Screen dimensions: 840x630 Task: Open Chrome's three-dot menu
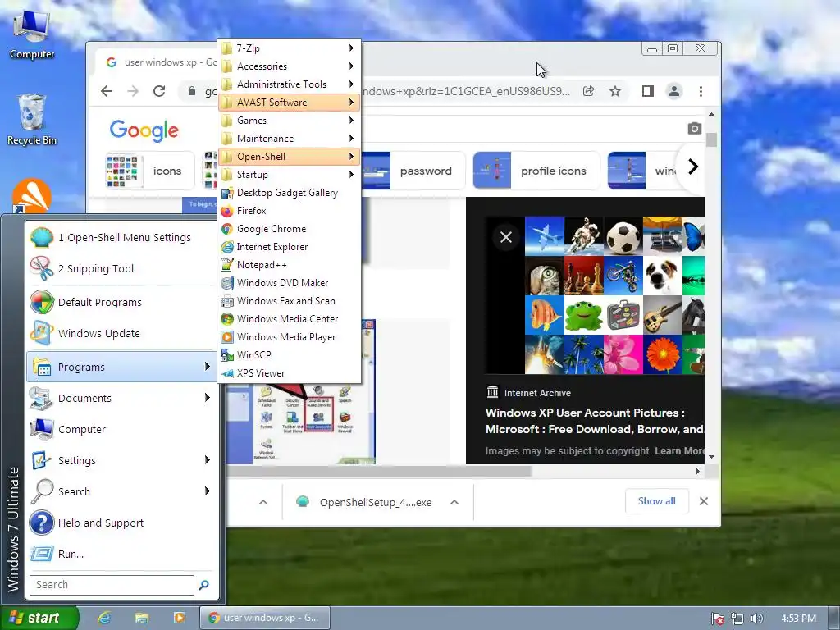[x=701, y=91]
